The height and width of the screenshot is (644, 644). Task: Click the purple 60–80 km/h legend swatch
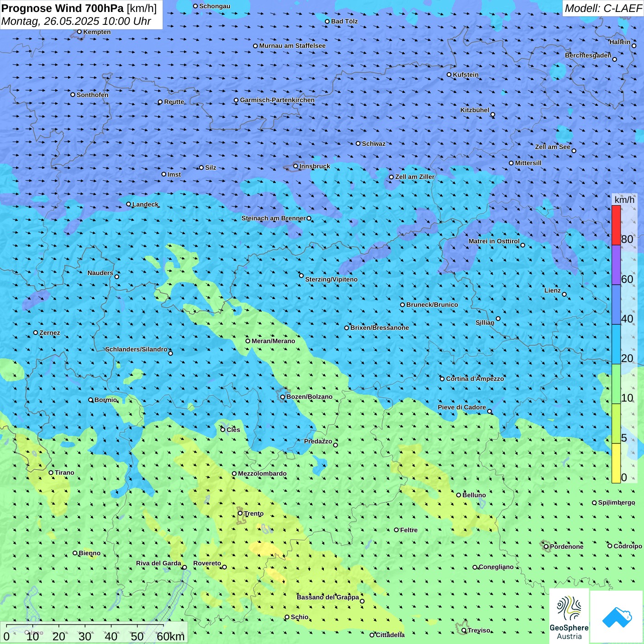click(x=616, y=265)
